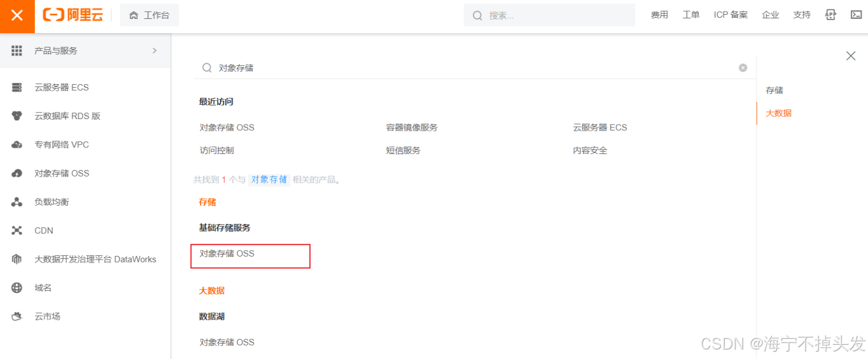The width and height of the screenshot is (868, 359).
Task: Close the product panel with X
Action: pyautogui.click(x=851, y=56)
